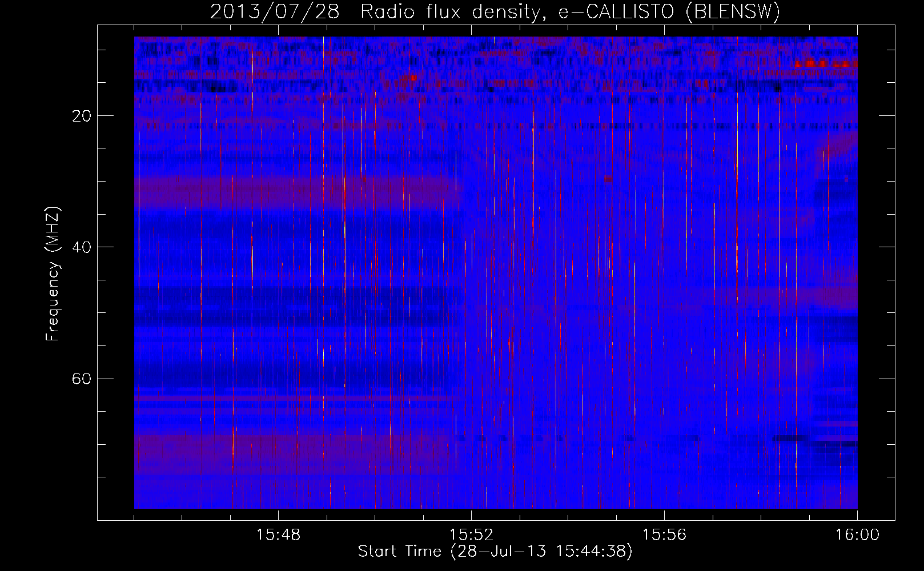
Task: Click the 15:48 time tick label
Action: pos(279,535)
